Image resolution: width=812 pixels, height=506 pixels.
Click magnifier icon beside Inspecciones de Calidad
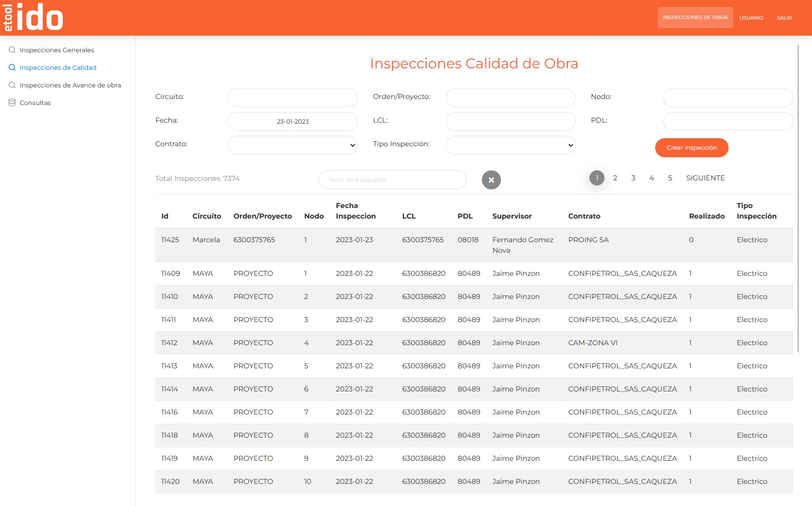pyautogui.click(x=12, y=67)
